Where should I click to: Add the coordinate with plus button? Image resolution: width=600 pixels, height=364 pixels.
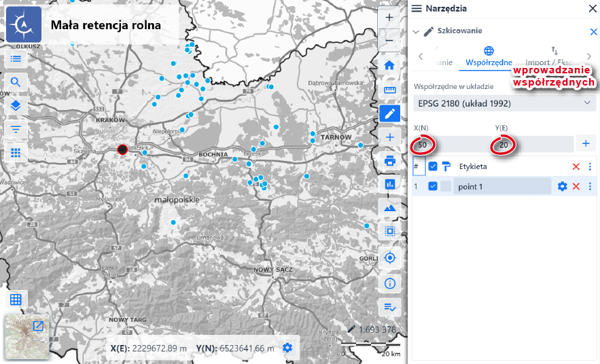pos(585,144)
